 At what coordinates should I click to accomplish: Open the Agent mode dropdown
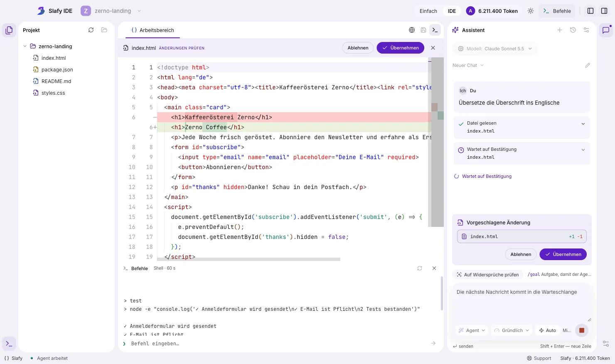click(x=472, y=330)
